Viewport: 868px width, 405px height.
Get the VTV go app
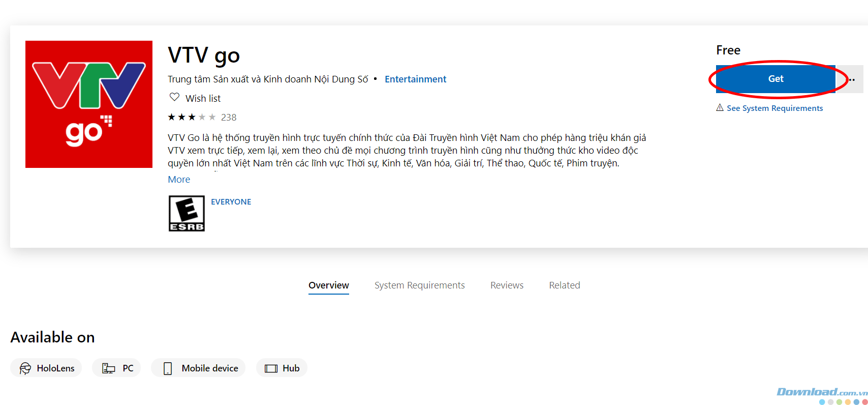coord(776,79)
